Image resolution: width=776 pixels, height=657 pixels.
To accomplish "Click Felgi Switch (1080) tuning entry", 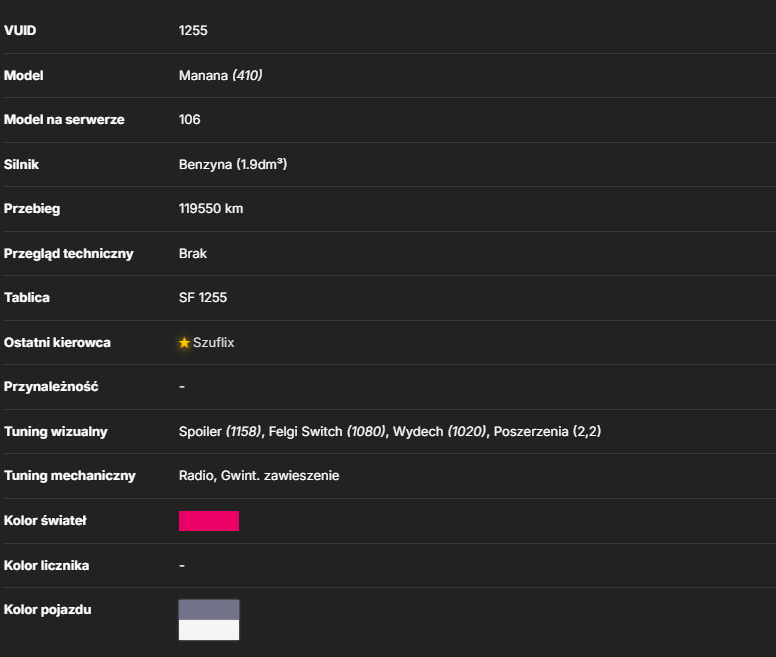I will (x=327, y=431).
